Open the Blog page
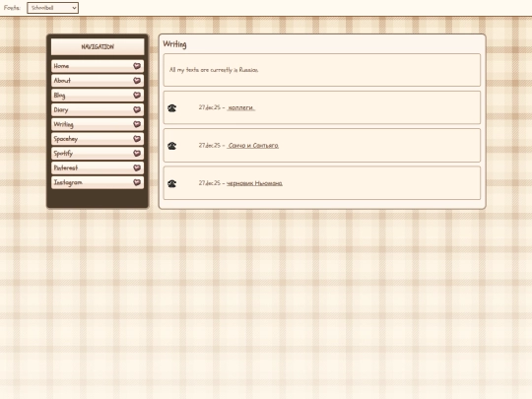Viewport: 532px width, 399px height. pos(98,95)
